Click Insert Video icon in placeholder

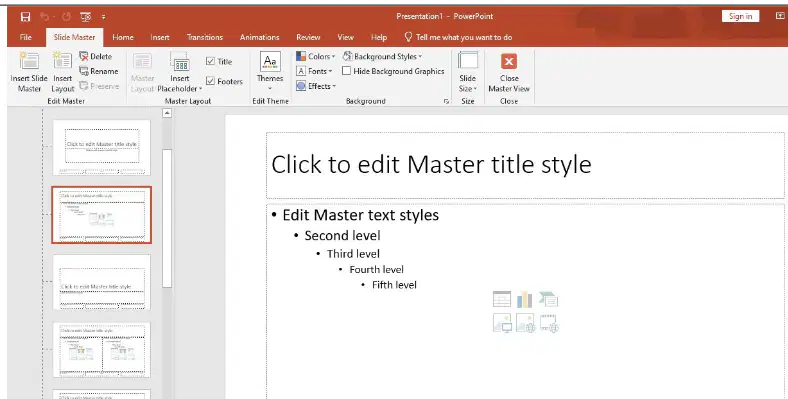549,323
